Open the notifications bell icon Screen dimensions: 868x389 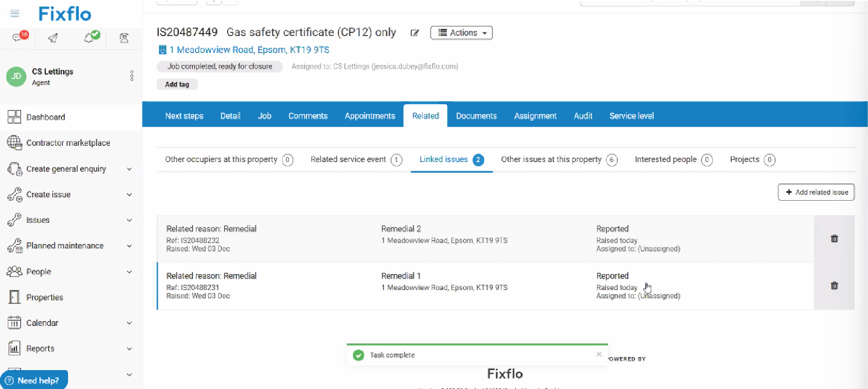(89, 38)
